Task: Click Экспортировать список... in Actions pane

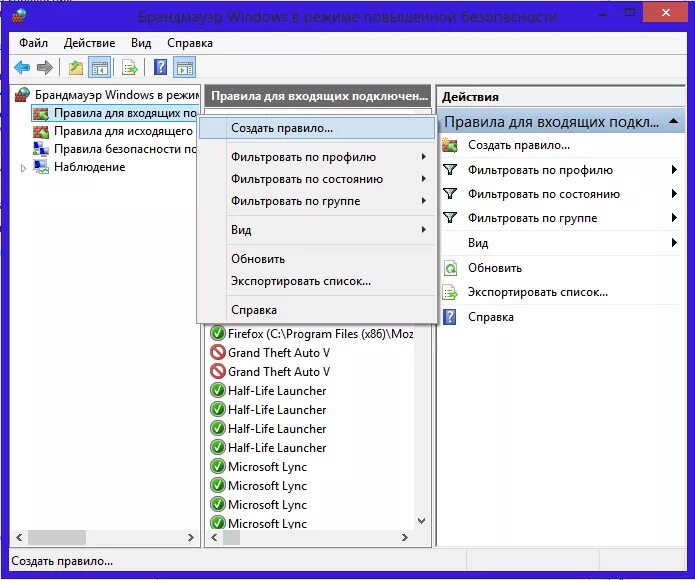Action: (x=538, y=292)
